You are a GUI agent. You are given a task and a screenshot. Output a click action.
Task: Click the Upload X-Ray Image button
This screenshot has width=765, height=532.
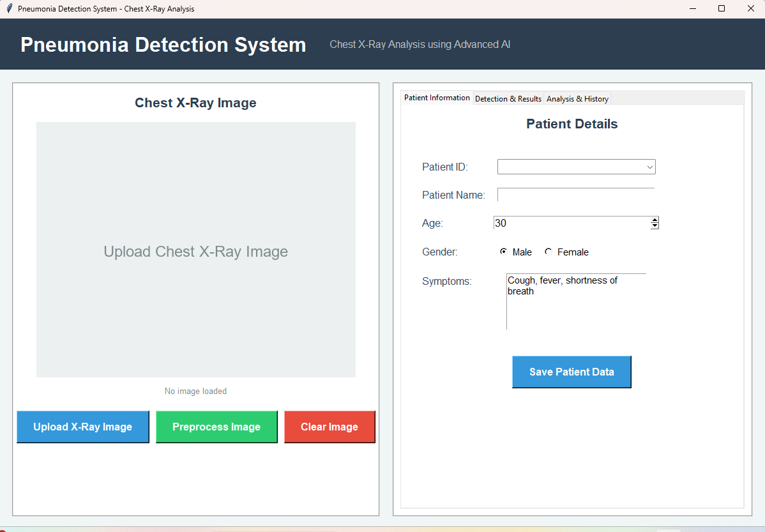82,427
